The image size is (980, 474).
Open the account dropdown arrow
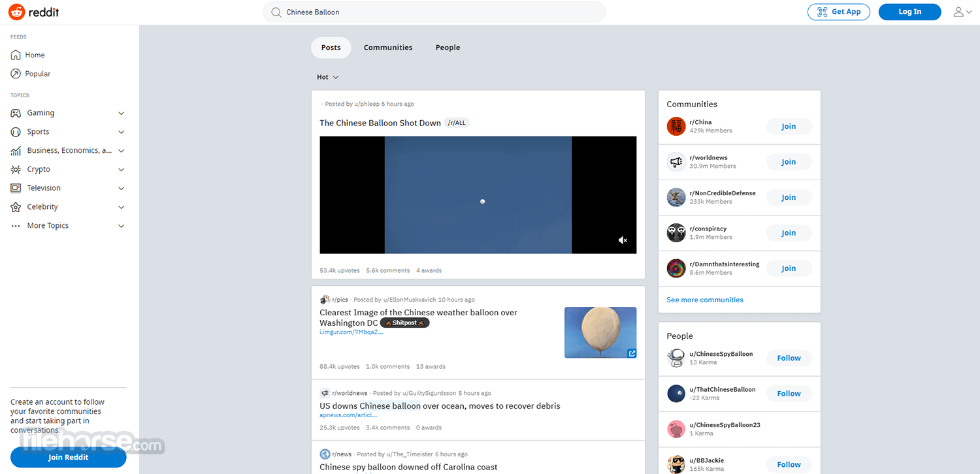(968, 12)
